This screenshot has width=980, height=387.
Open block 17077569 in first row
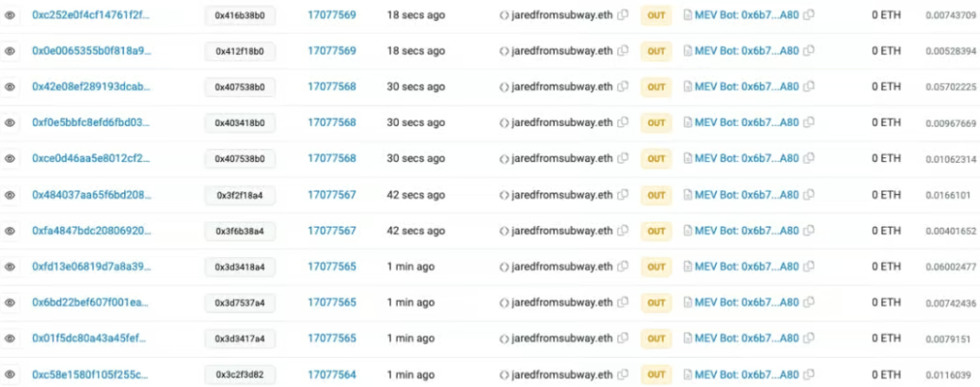[x=331, y=15]
